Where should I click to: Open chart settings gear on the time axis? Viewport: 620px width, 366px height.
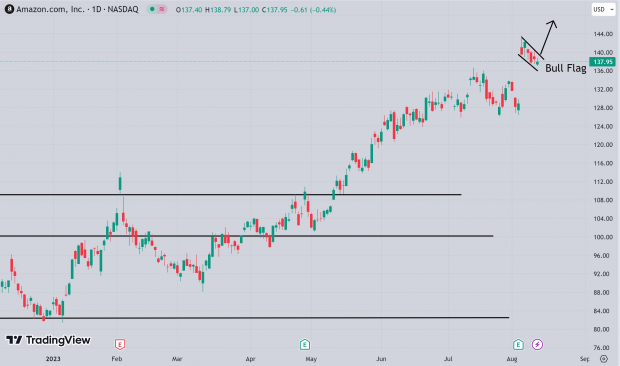[603, 359]
